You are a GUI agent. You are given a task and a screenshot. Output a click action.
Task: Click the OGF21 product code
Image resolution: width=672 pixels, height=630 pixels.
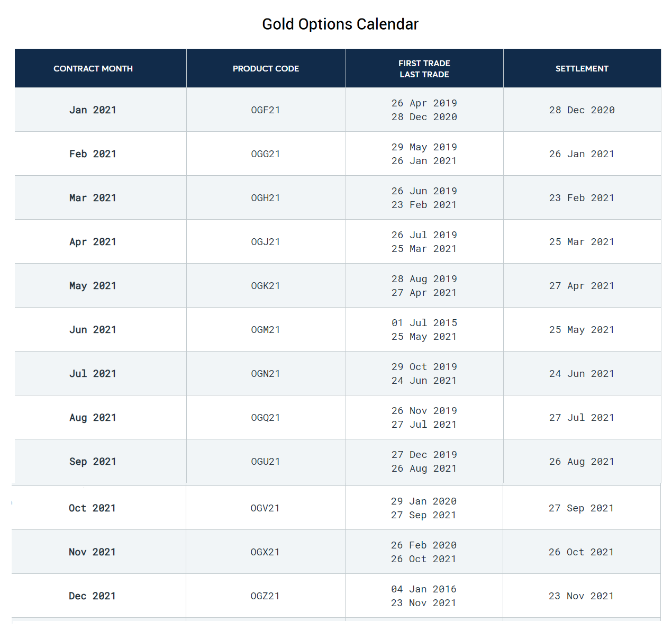pos(266,110)
